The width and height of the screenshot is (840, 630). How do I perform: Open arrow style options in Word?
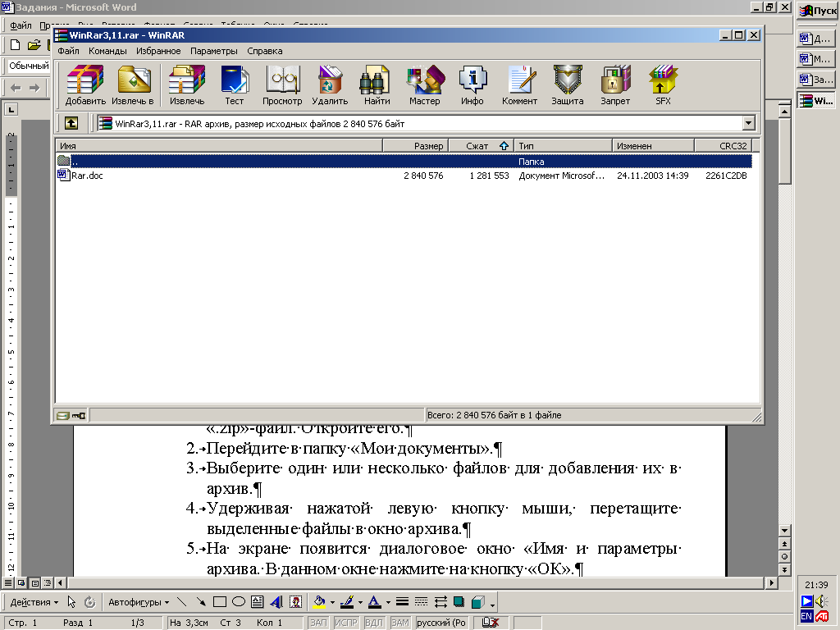(x=441, y=602)
